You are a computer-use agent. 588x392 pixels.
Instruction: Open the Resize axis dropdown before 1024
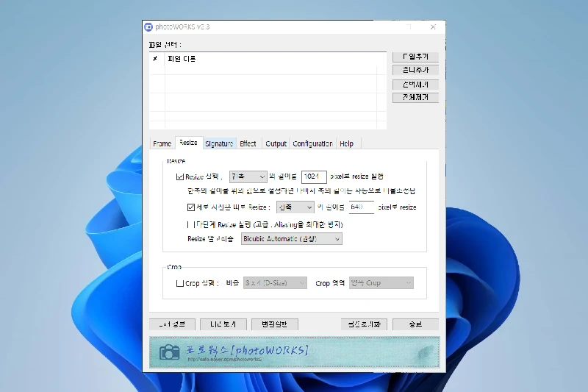click(248, 177)
